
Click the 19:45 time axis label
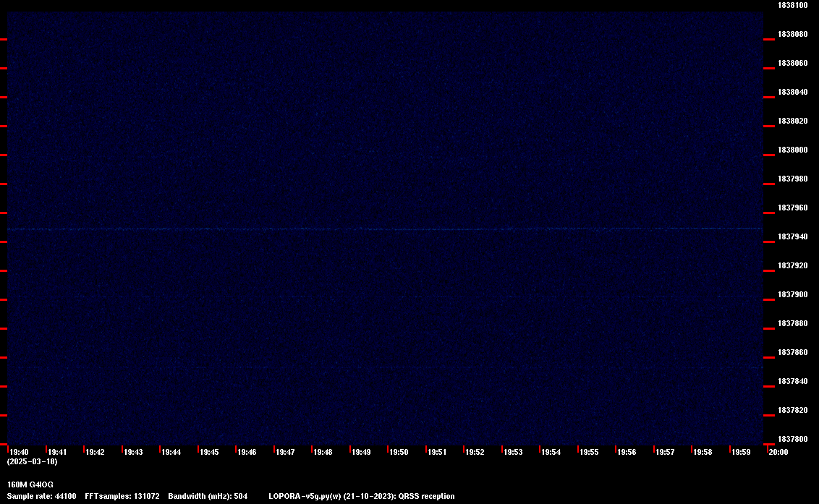point(209,452)
